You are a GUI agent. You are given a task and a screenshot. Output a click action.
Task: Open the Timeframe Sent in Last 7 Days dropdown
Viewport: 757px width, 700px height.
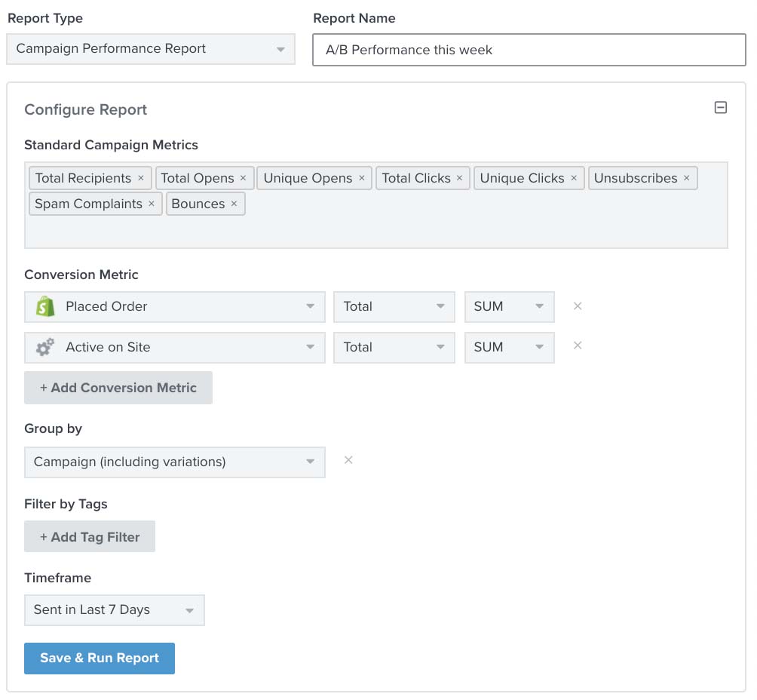(114, 610)
